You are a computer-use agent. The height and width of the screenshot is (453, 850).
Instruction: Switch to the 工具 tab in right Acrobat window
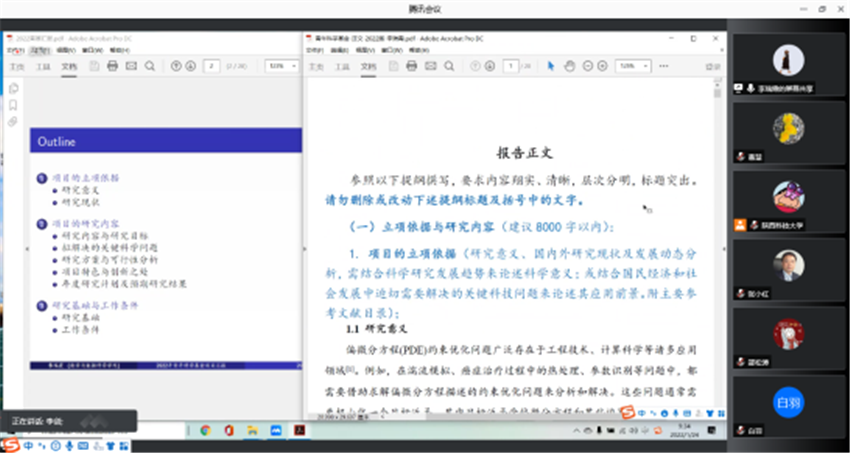pyautogui.click(x=343, y=66)
